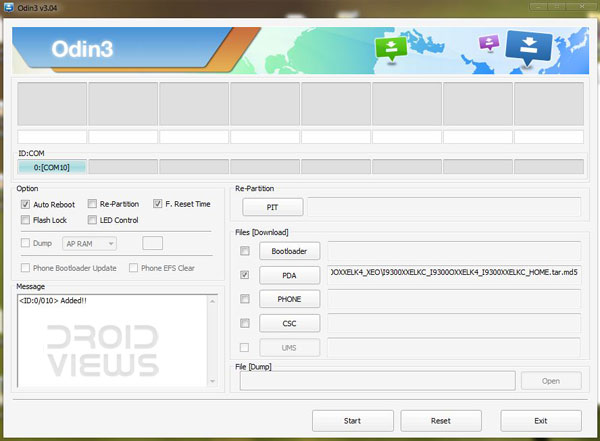
Task: Uncheck F. Reset Time option
Action: pos(158,204)
